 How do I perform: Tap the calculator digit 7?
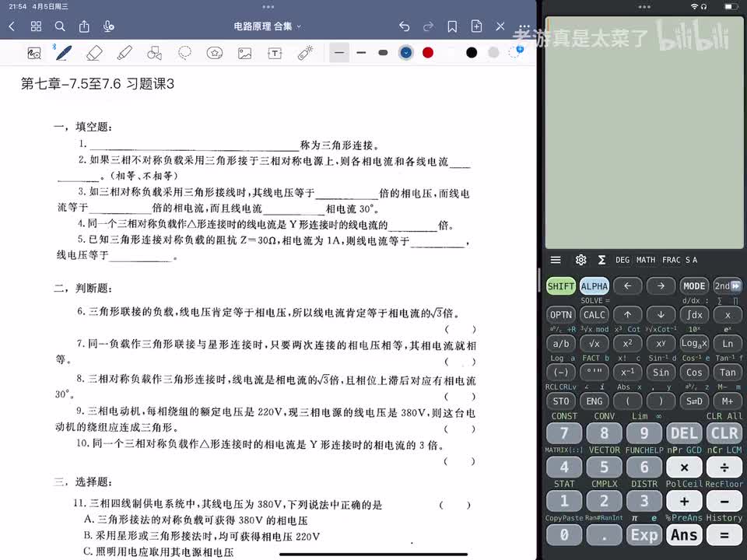coord(564,433)
